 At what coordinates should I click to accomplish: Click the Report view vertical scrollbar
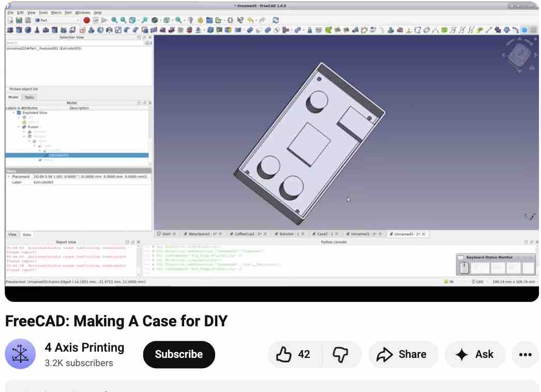(139, 261)
